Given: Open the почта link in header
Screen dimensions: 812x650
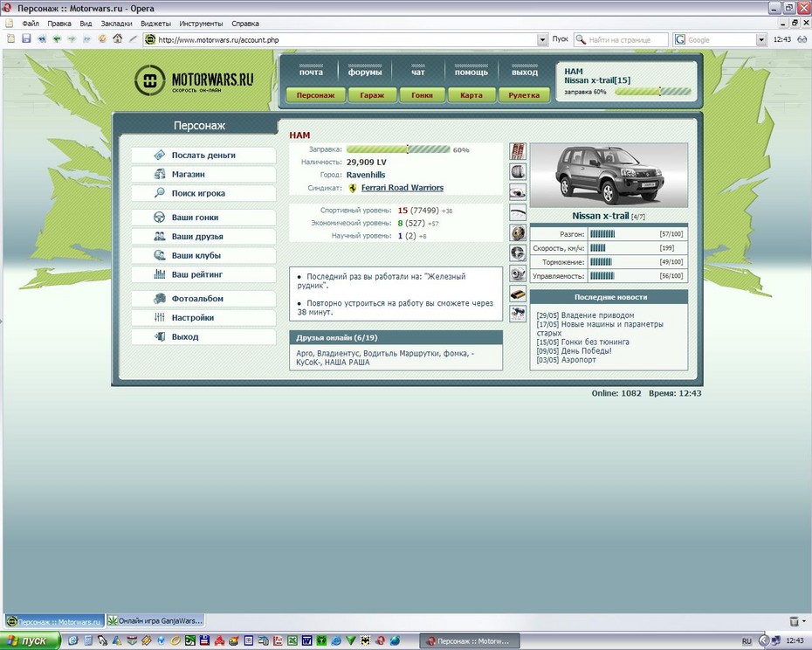Looking at the screenshot, I should [x=311, y=71].
